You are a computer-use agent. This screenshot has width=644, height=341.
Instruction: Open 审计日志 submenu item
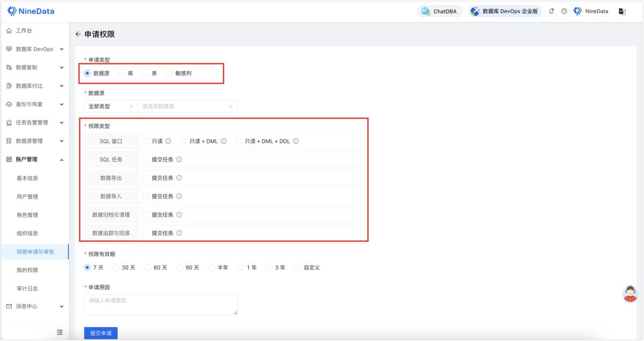tap(27, 288)
